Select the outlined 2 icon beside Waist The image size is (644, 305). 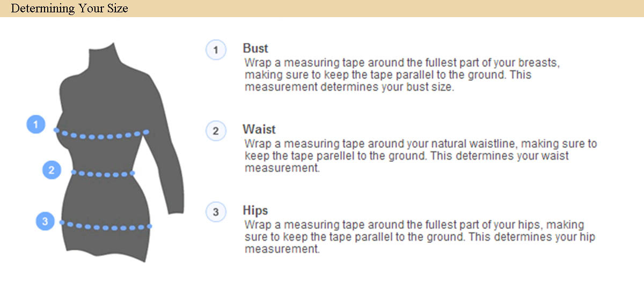point(216,131)
